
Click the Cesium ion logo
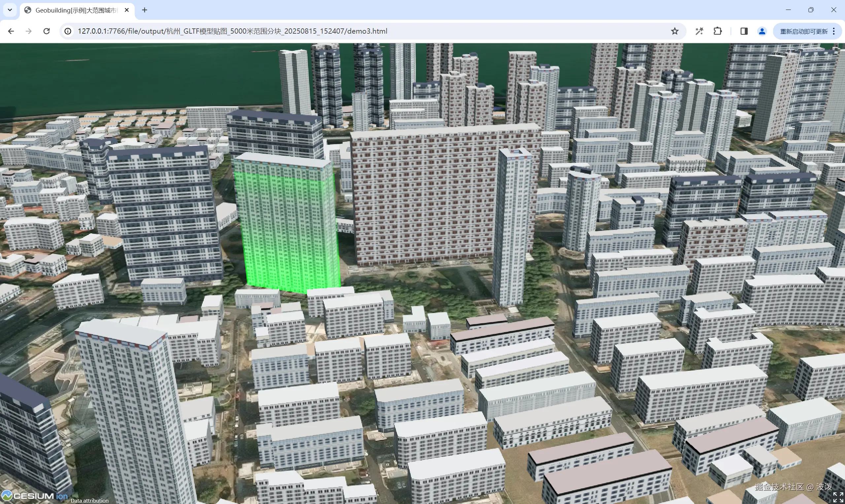coord(34,496)
